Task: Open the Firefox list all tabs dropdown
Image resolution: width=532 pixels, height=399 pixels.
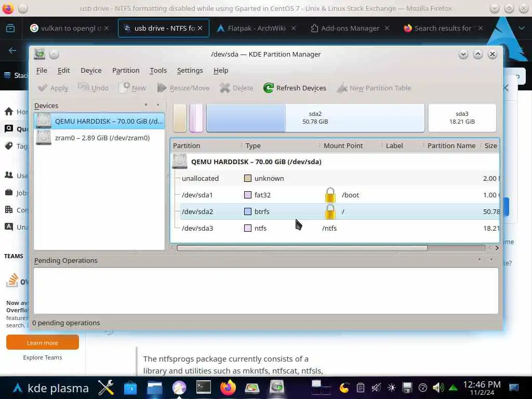Action: [x=522, y=28]
